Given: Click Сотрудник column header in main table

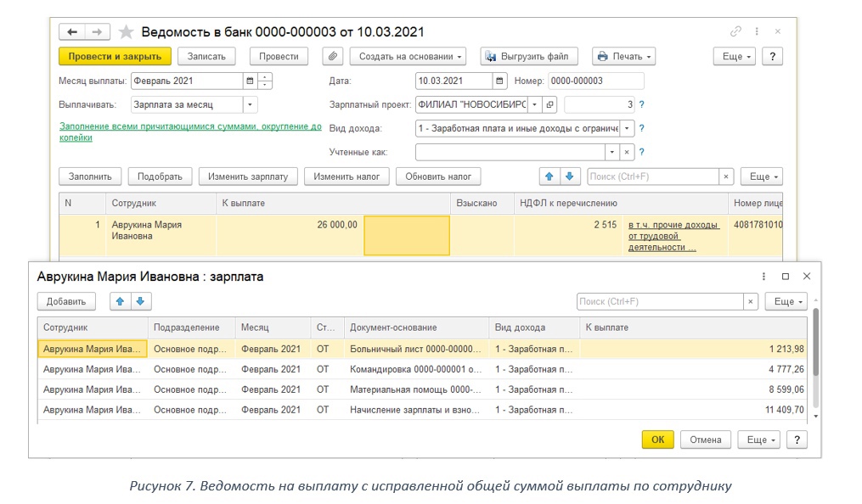Looking at the screenshot, I should point(161,203).
